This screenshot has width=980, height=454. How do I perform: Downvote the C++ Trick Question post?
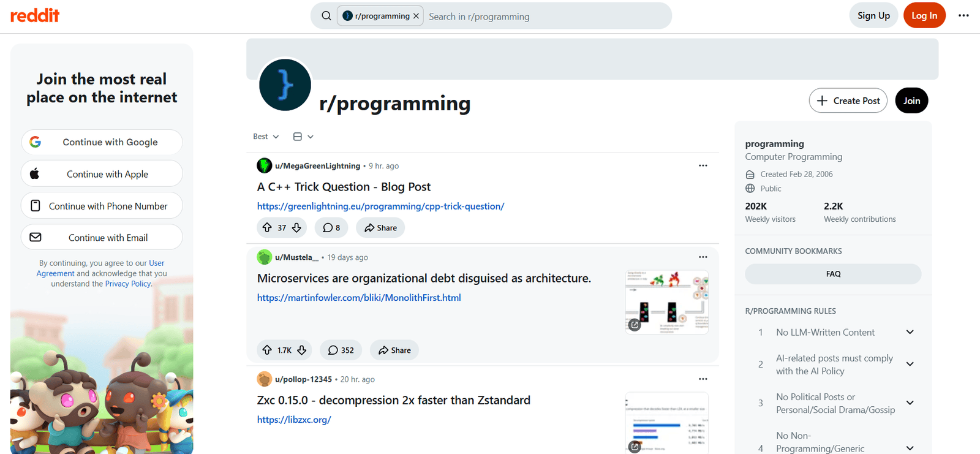coord(296,228)
